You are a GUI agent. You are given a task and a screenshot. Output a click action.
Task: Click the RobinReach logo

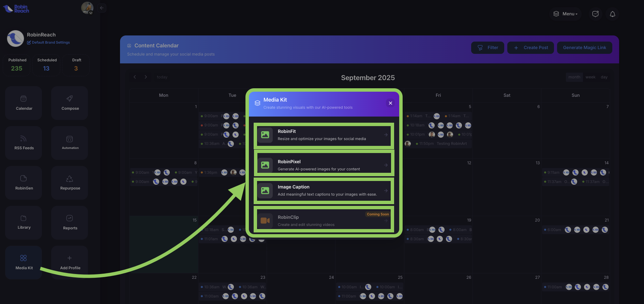point(16,9)
